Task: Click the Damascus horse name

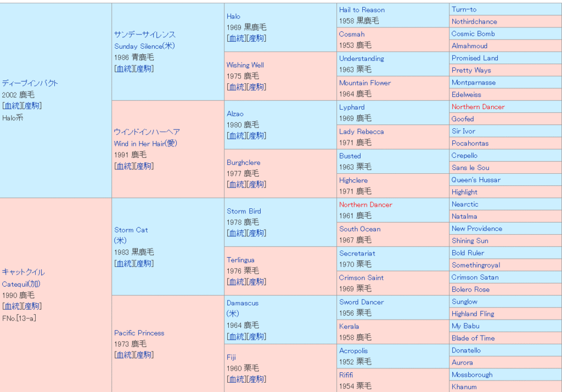Action: (242, 303)
